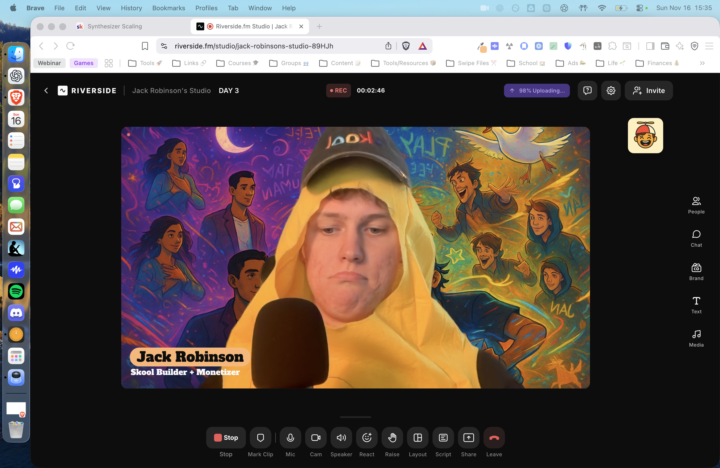Open studio settings gear
The image size is (720, 468).
[611, 90]
